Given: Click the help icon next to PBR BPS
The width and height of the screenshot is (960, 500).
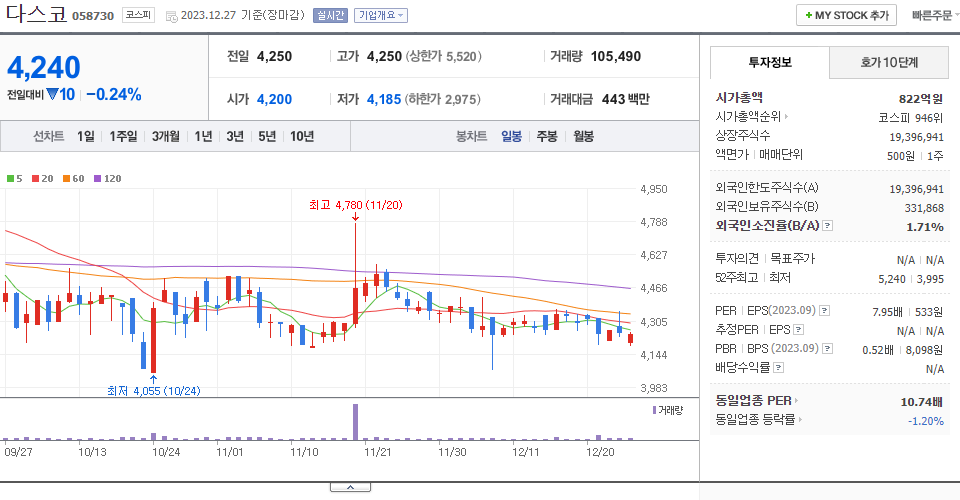Looking at the screenshot, I should [x=827, y=349].
